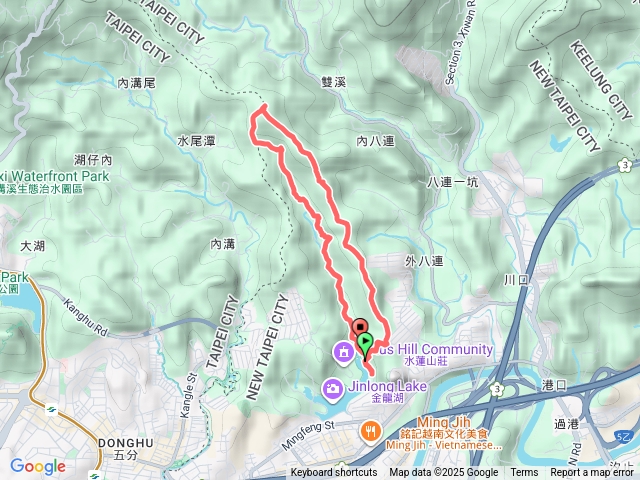Click the red stop end marker
The width and height of the screenshot is (640, 480).
360,327
